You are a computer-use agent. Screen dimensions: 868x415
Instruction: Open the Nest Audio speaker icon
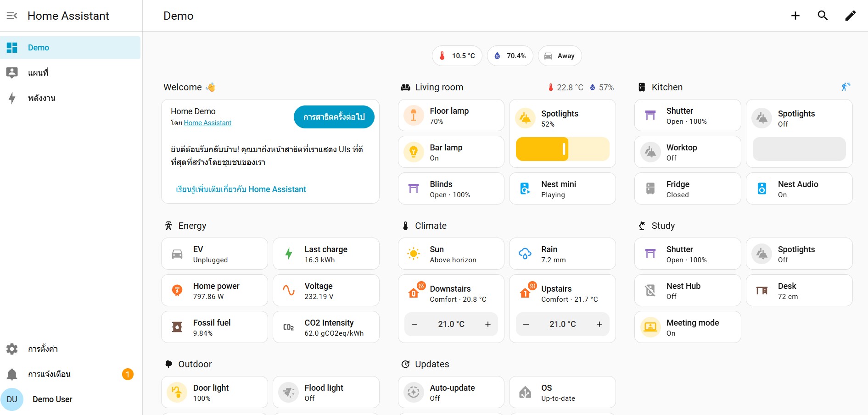coord(762,188)
